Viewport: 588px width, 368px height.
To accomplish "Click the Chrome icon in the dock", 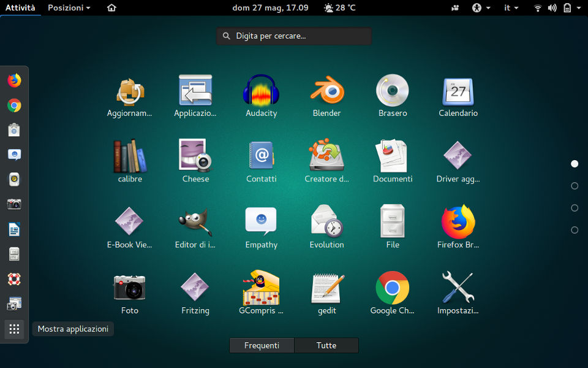I will click(x=14, y=105).
